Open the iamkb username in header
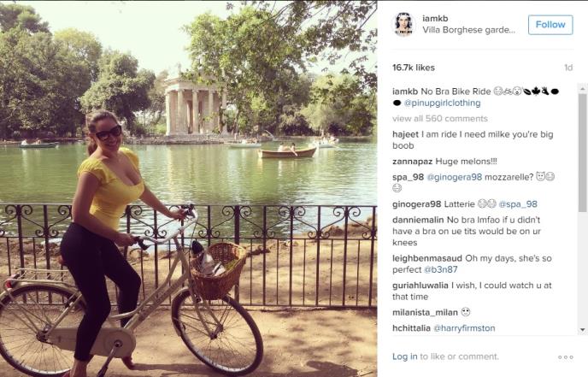588x377 pixels. pyautogui.click(x=435, y=19)
